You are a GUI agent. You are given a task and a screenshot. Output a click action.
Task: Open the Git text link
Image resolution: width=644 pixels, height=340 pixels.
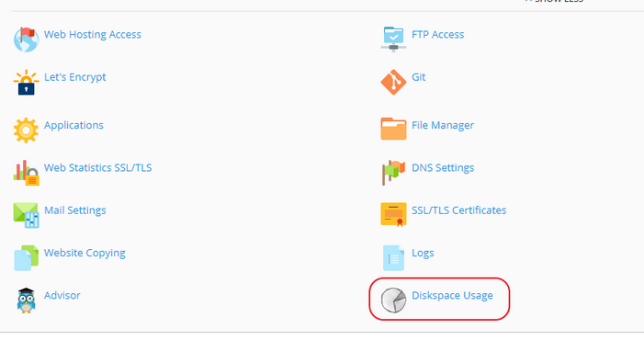[419, 77]
